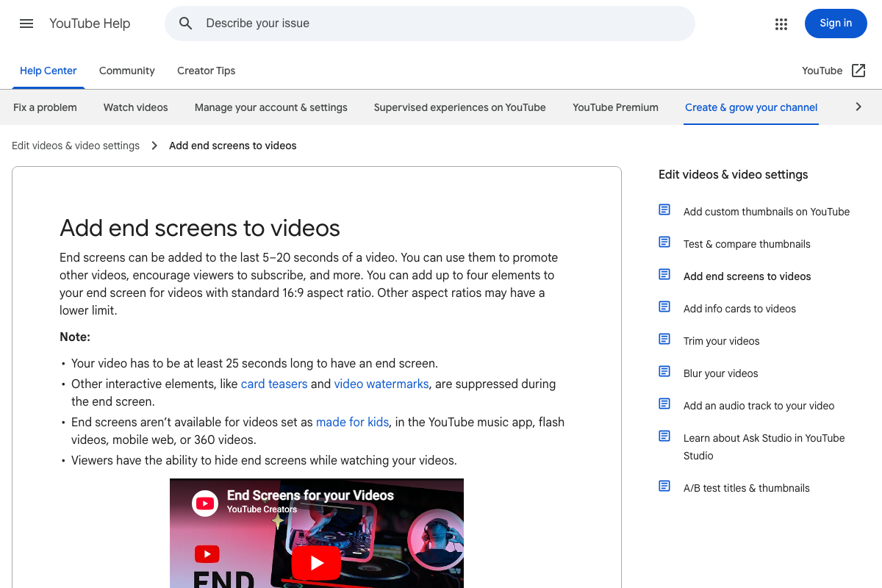Click the document icon beside Add end screens
Screen dimensions: 882x588
pos(664,275)
